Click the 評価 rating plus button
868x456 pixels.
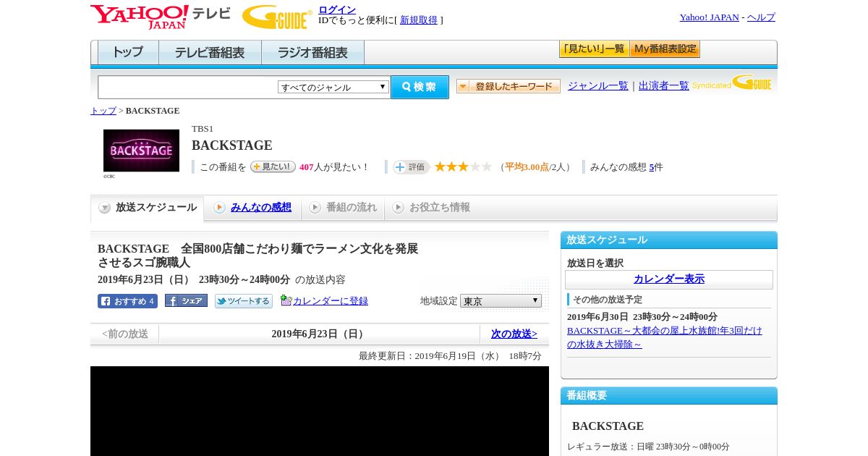point(411,167)
